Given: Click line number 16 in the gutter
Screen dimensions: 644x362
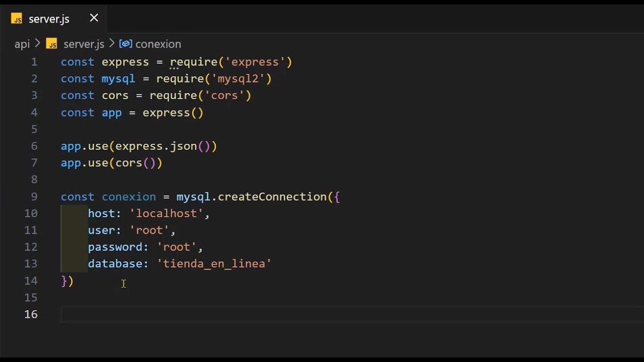Looking at the screenshot, I should coord(31,314).
